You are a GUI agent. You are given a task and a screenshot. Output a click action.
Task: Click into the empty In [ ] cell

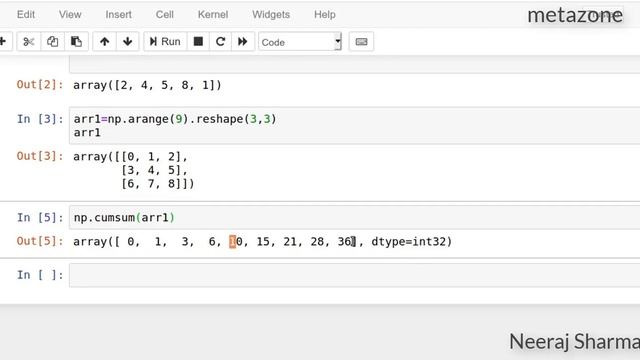(x=354, y=275)
